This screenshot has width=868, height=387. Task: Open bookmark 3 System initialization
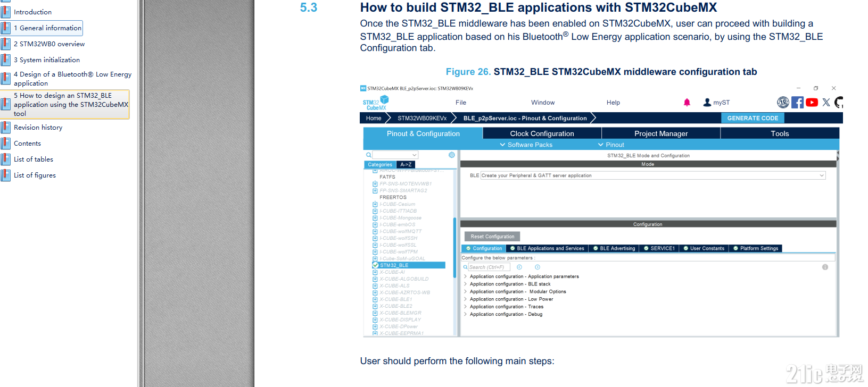(47, 60)
